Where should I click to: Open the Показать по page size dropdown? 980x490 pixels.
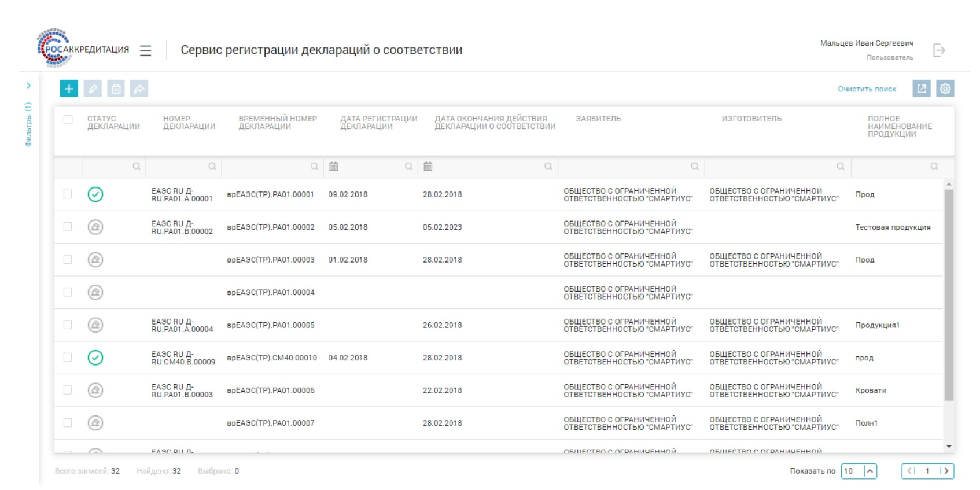tap(870, 471)
